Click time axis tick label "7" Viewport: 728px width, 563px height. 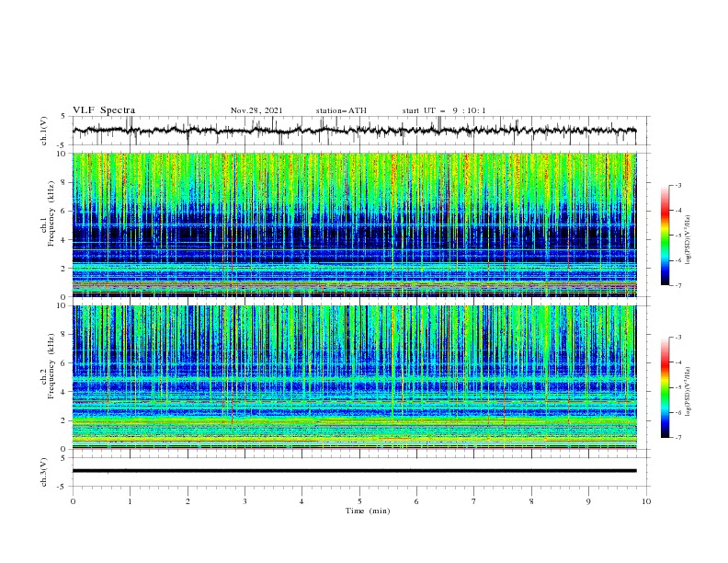tap(474, 501)
